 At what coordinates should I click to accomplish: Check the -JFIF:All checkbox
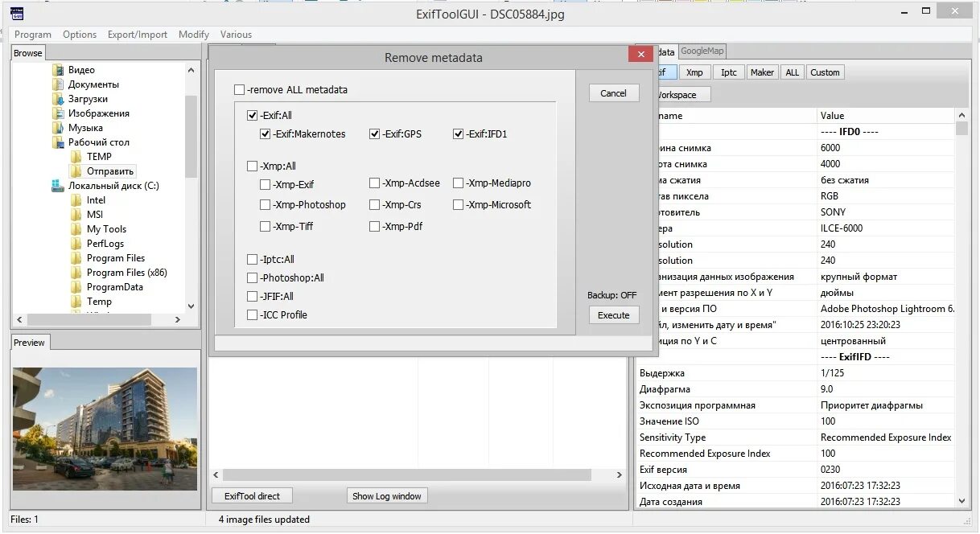(x=253, y=297)
